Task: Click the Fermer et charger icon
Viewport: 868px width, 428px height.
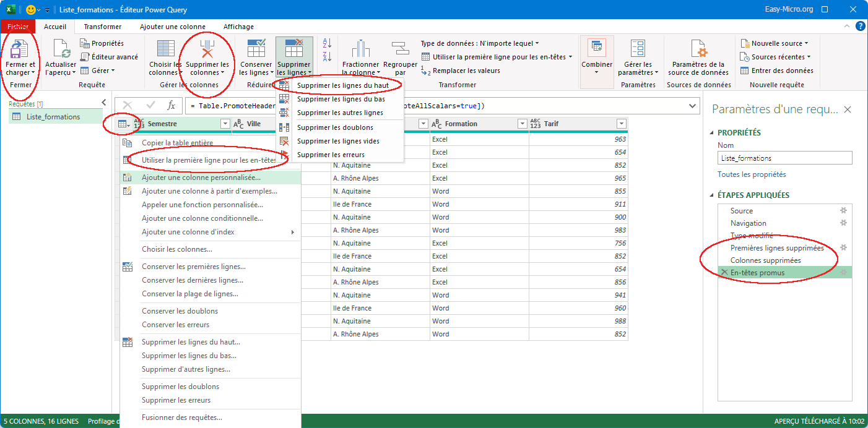Action: (x=20, y=49)
